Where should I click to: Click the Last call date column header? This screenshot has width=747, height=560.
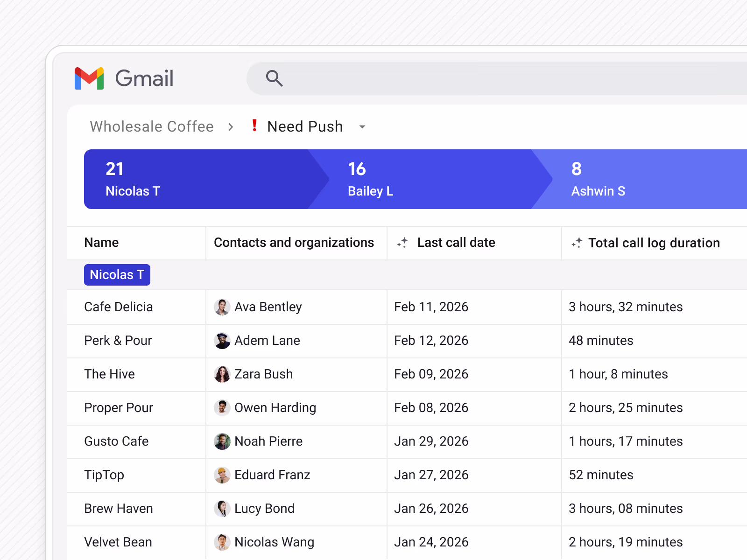click(x=456, y=243)
